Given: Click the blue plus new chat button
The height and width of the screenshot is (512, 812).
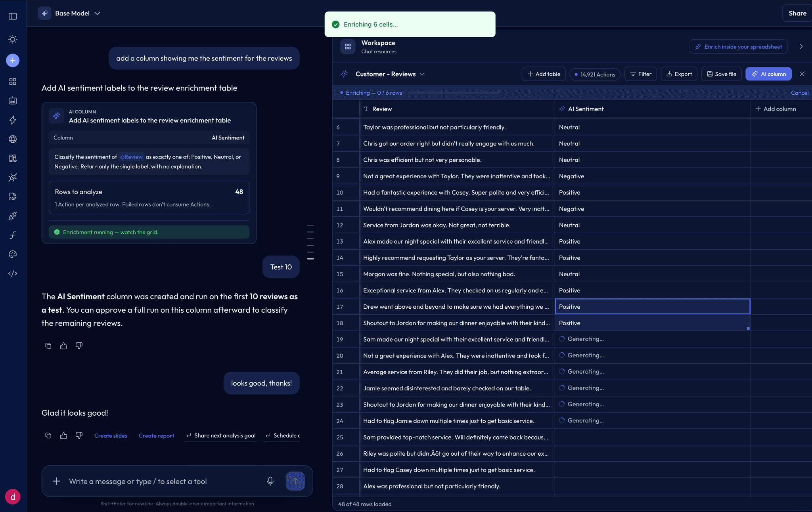Looking at the screenshot, I should [13, 60].
